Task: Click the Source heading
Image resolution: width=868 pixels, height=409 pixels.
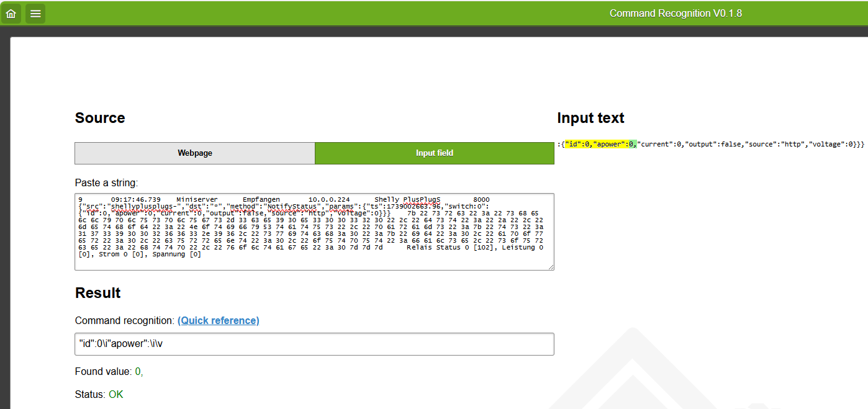Action: click(x=100, y=118)
